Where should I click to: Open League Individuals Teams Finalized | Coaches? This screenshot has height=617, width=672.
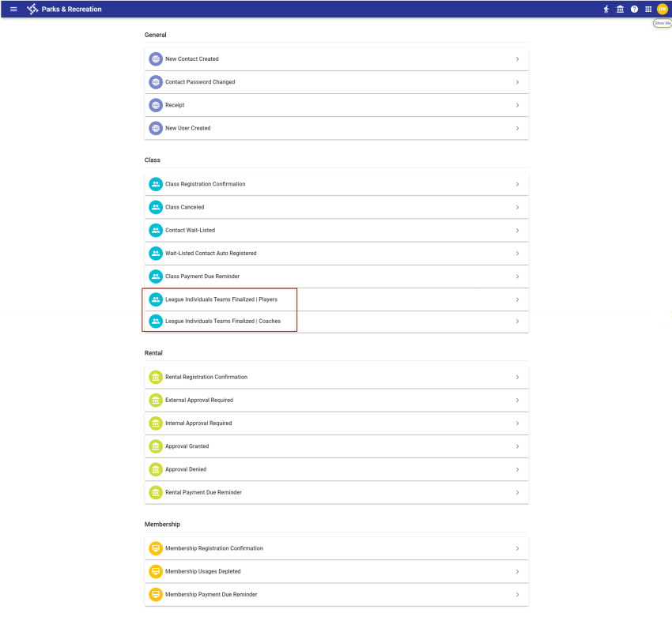click(x=223, y=322)
